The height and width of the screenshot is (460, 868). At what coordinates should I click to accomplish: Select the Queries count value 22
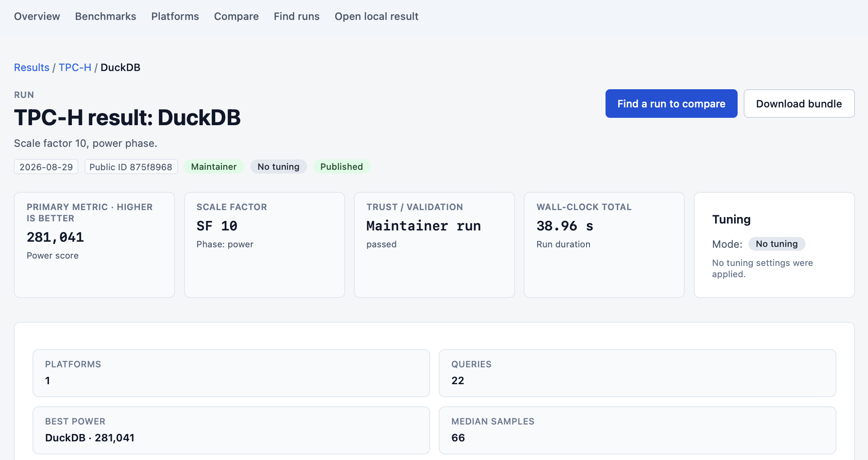[458, 381]
